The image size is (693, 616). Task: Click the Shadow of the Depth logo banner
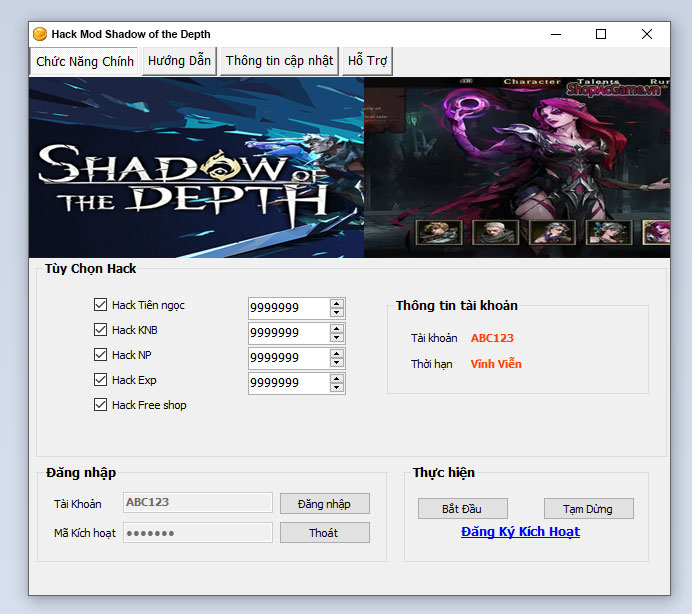196,167
